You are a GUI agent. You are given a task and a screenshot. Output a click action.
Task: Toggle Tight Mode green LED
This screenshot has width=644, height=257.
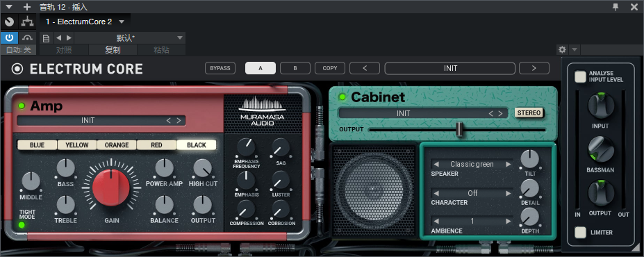(x=22, y=225)
